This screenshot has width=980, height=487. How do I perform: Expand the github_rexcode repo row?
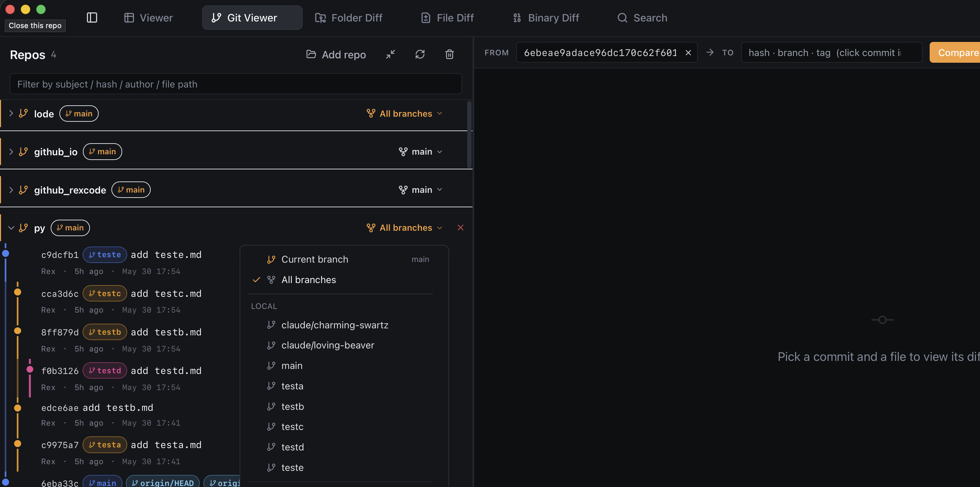[x=11, y=190]
